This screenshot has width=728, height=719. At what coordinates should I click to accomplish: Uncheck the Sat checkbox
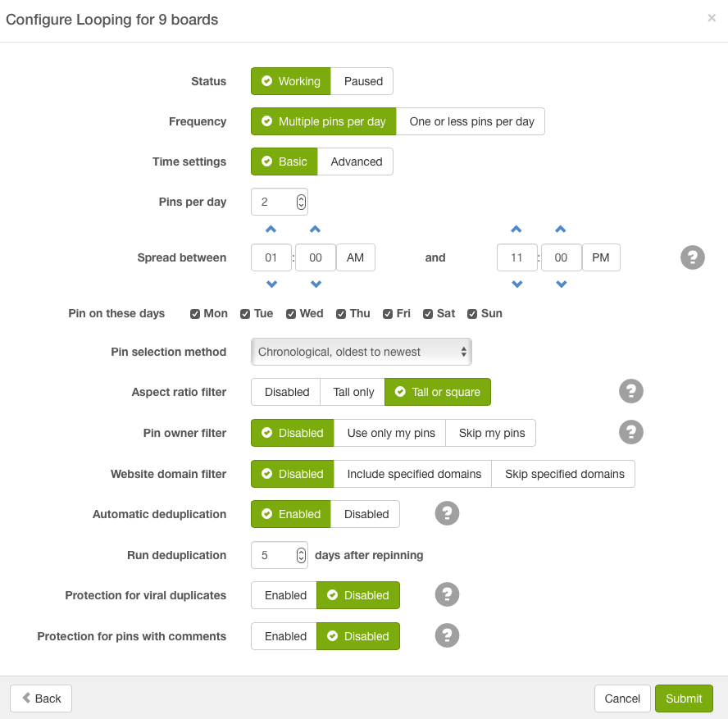pyautogui.click(x=428, y=314)
